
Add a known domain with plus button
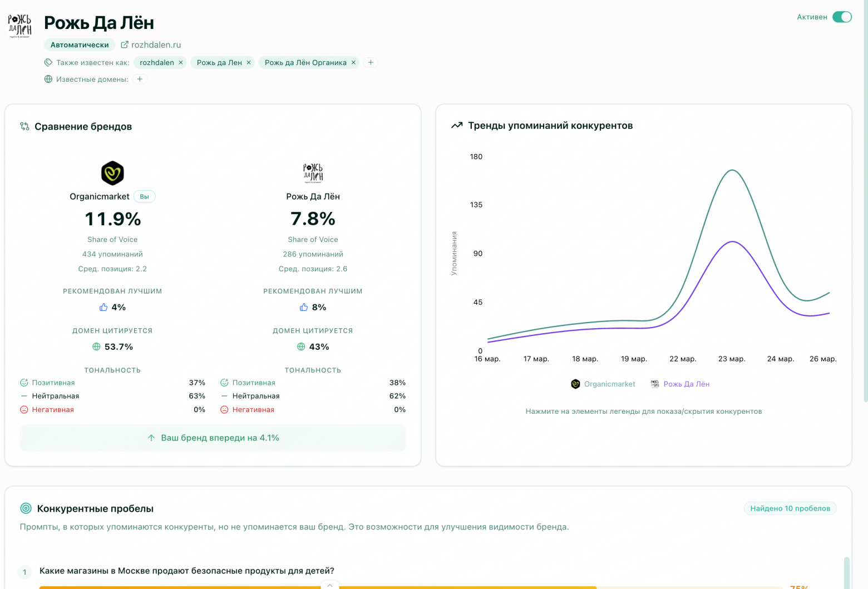pyautogui.click(x=140, y=80)
